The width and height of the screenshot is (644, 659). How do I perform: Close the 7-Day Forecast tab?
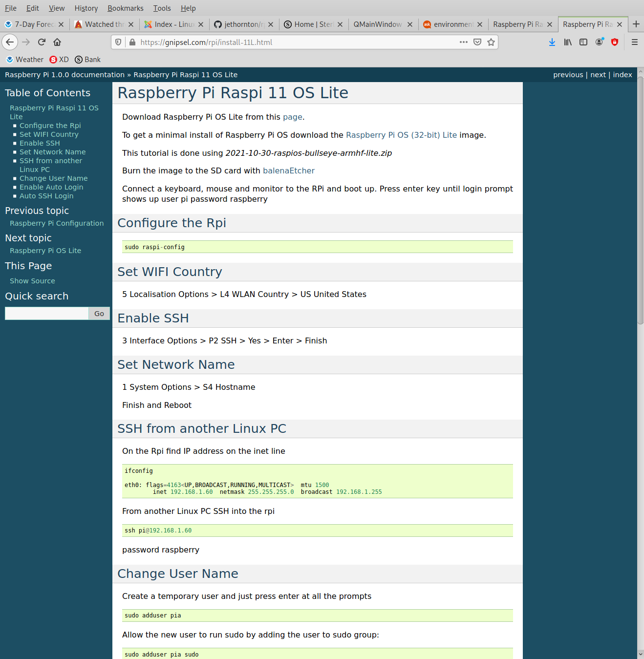tap(61, 24)
